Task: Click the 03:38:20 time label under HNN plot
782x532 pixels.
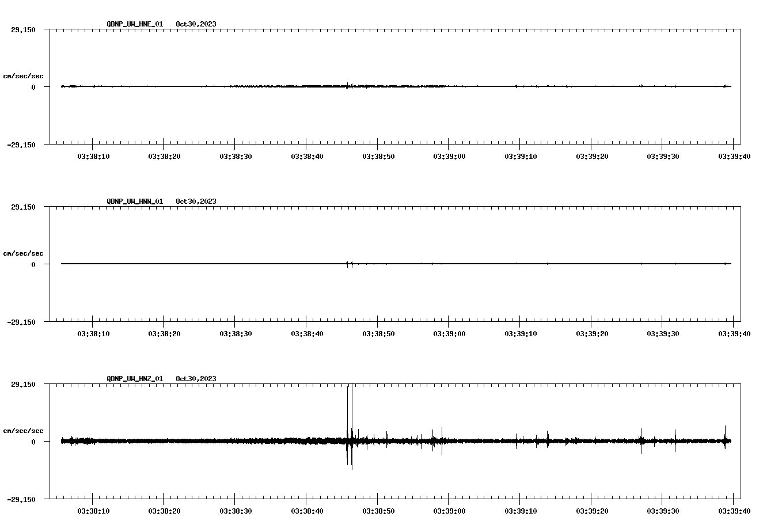Action: point(164,333)
